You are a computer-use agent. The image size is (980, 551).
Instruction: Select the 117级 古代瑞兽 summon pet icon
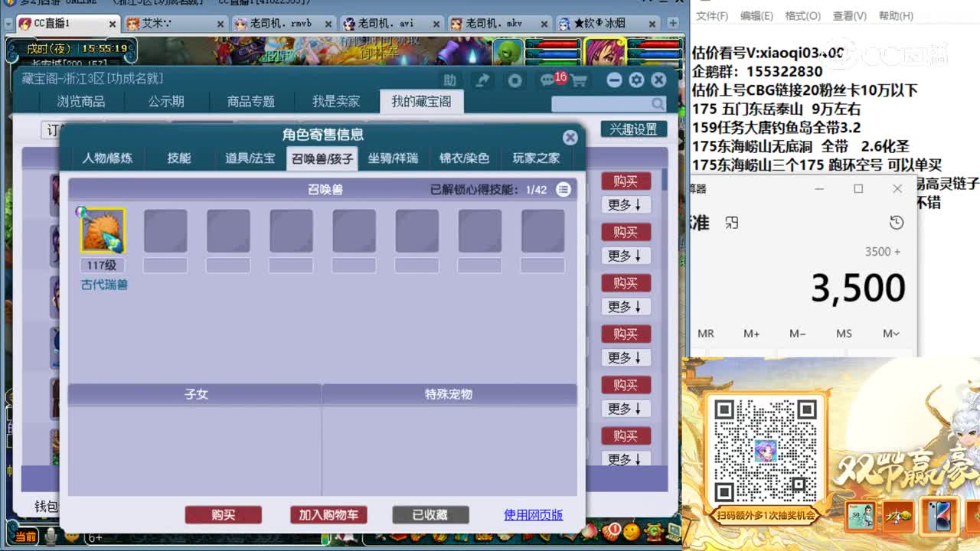[103, 230]
